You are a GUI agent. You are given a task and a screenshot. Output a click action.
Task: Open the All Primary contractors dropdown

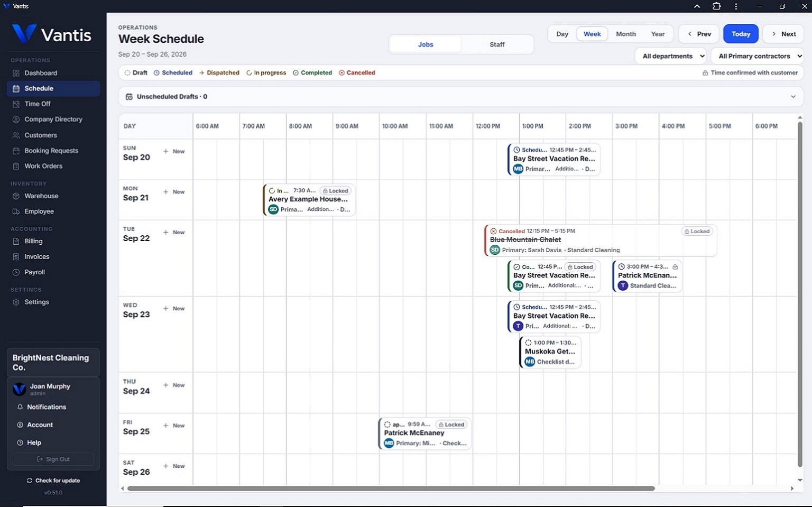758,56
